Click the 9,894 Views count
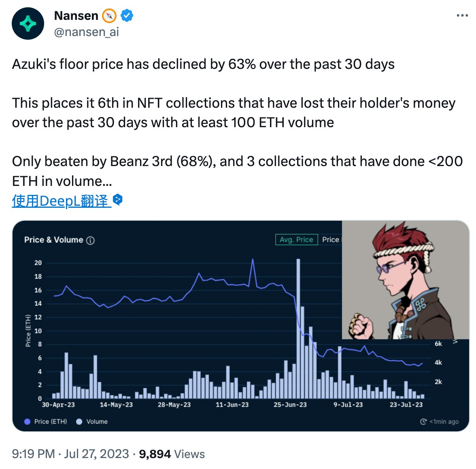This screenshot has width=476, height=469. (172, 454)
